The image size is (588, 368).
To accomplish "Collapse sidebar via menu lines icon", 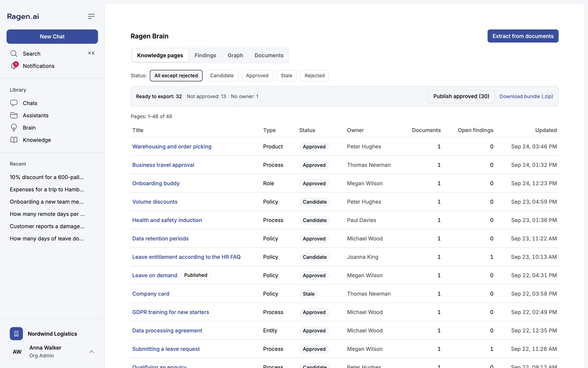I will tap(91, 16).
